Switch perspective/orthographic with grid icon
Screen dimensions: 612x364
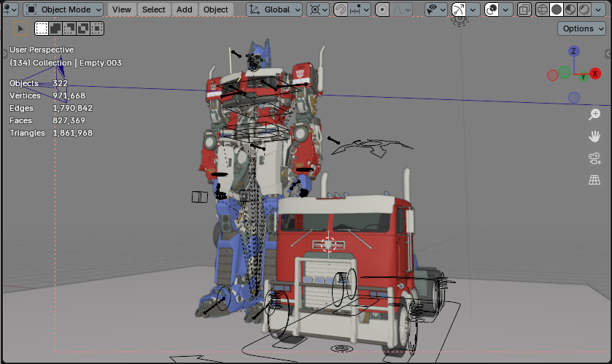[594, 180]
